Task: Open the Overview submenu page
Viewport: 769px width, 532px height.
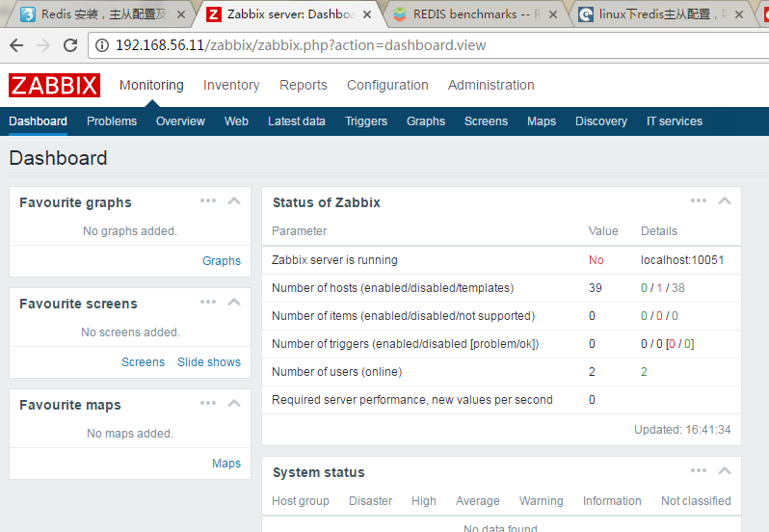Action: pos(180,121)
